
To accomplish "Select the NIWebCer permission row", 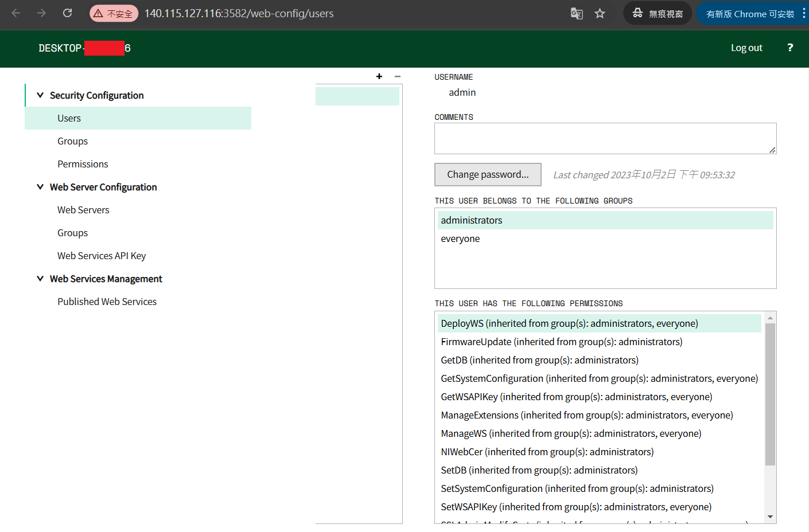I will pos(600,452).
